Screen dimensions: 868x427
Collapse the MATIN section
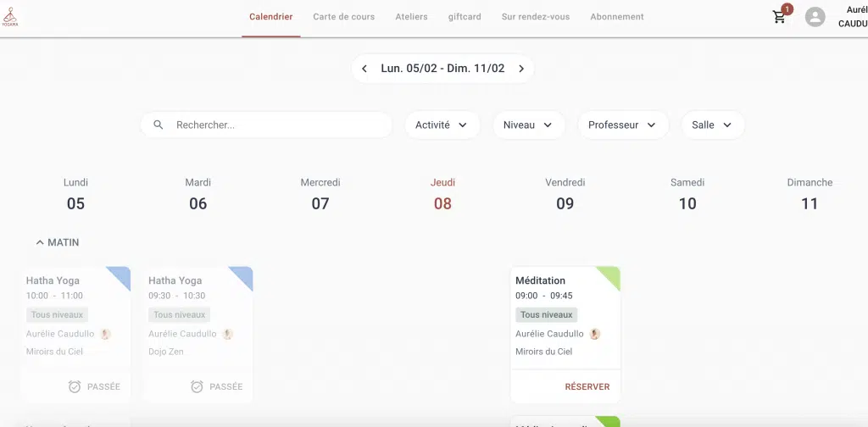tap(40, 242)
